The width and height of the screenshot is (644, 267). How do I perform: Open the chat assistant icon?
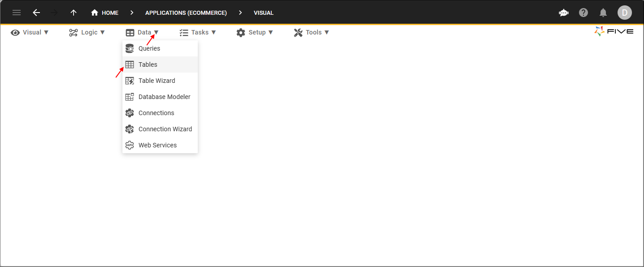[563, 13]
